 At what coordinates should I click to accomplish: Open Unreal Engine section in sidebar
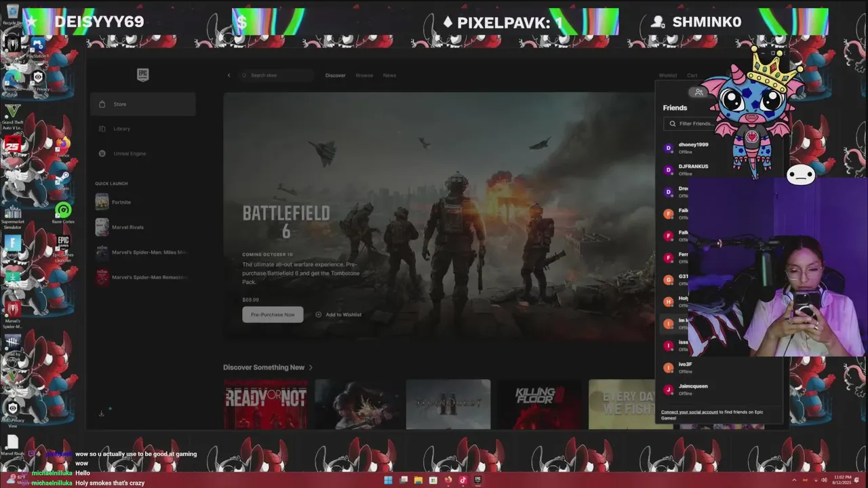[143, 154]
